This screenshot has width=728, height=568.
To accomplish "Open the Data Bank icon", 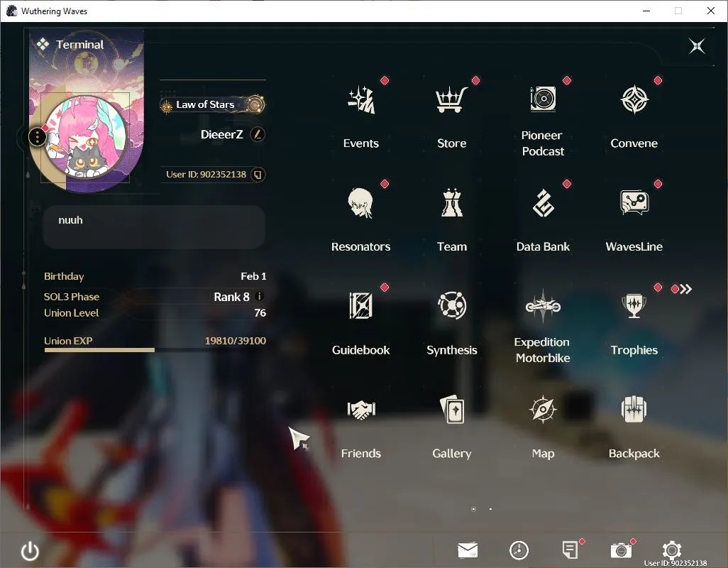I will 543,203.
